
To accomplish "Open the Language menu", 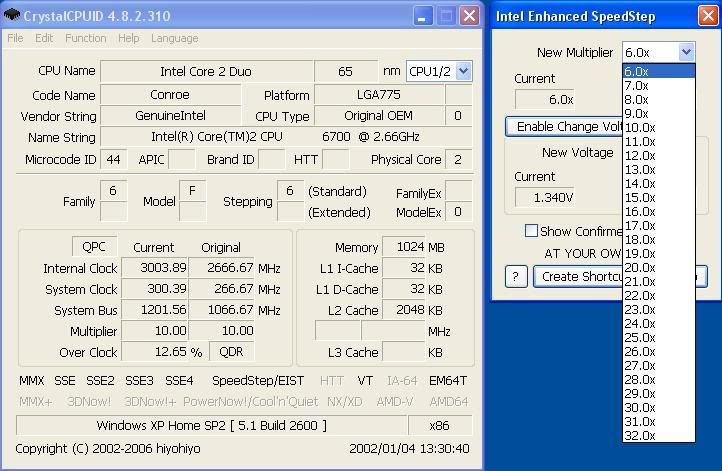I will pyautogui.click(x=175, y=38).
